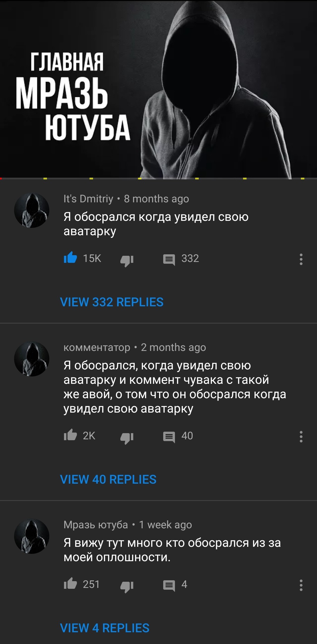Image resolution: width=317 pixels, height=644 pixels.
Task: View 332 replies
Action: point(112,302)
